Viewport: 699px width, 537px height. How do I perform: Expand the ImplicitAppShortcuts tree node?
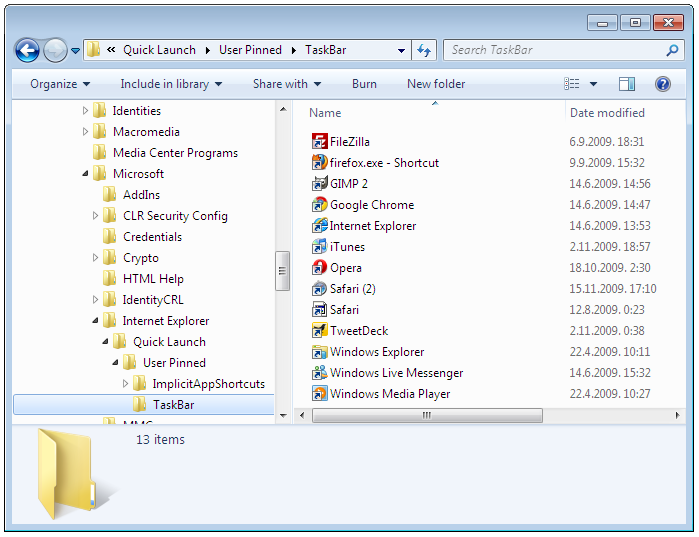125,384
